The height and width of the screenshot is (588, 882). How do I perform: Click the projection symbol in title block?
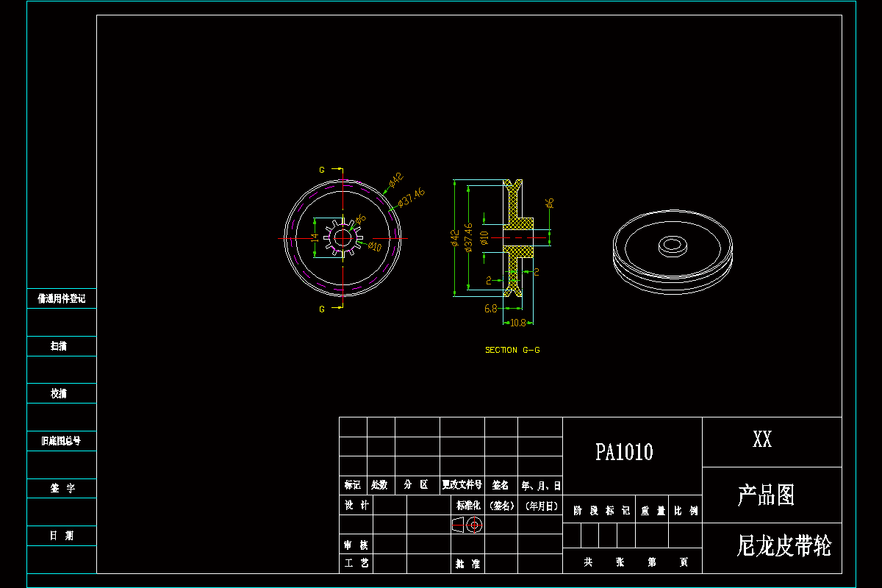467,525
